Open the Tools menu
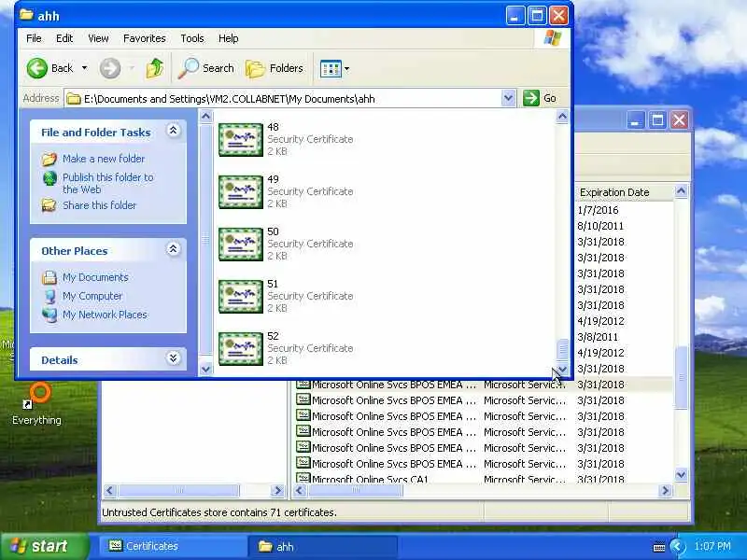The width and height of the screenshot is (747, 560). pos(192,38)
